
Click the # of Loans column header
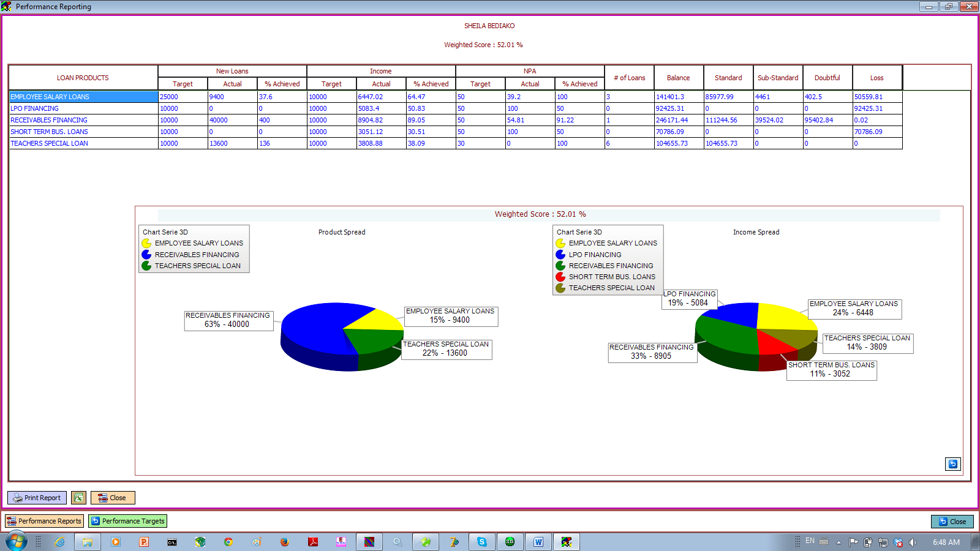629,78
